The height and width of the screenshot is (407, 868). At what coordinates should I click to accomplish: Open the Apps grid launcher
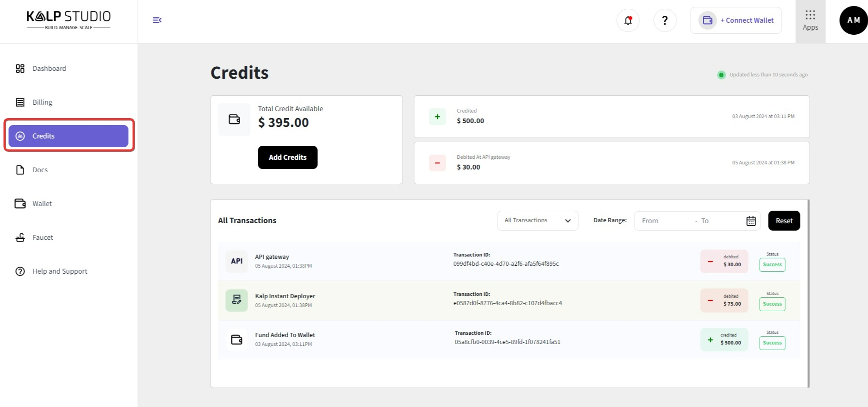[810, 21]
